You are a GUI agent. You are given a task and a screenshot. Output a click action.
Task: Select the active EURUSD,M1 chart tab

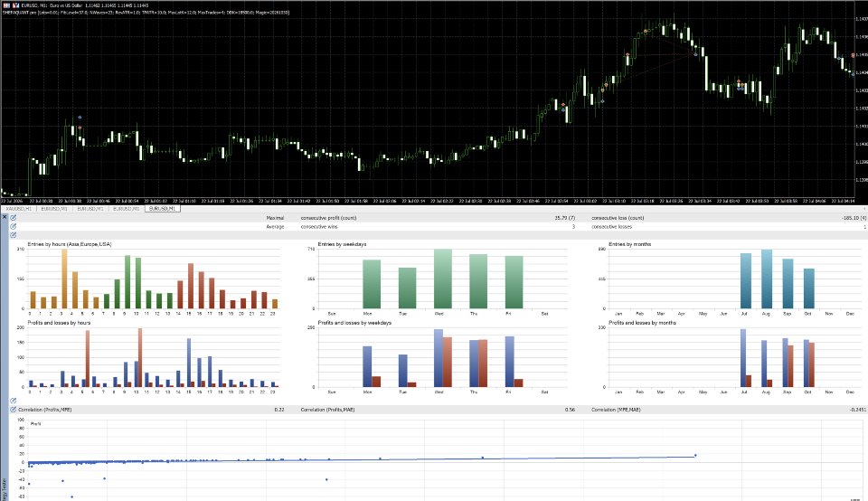pyautogui.click(x=162, y=209)
